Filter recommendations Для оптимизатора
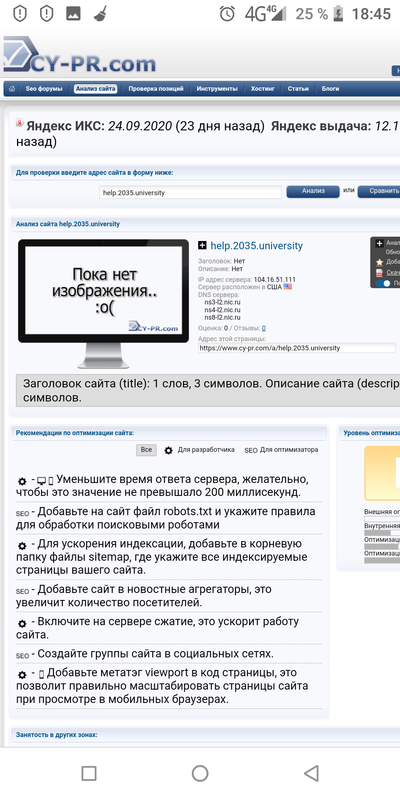The width and height of the screenshot is (400, 800). 281,450
